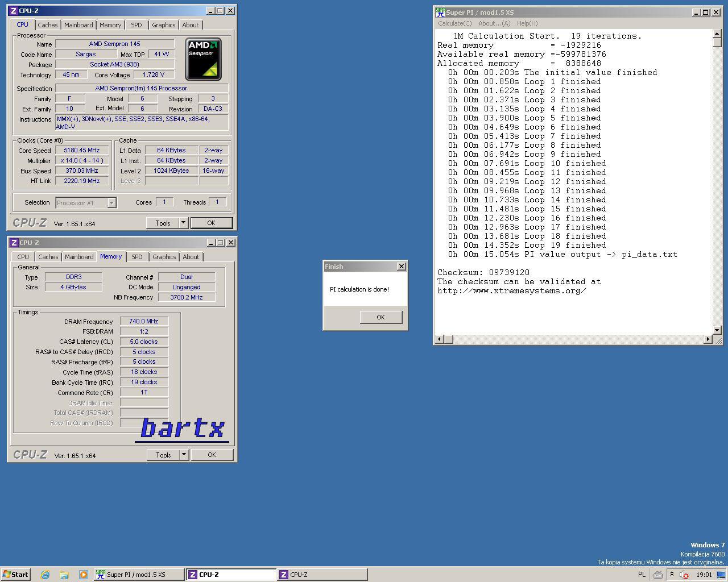Viewport: 728px width, 582px height.
Task: Open the SPD tab in the lower CPU-Z window
Action: pos(137,257)
